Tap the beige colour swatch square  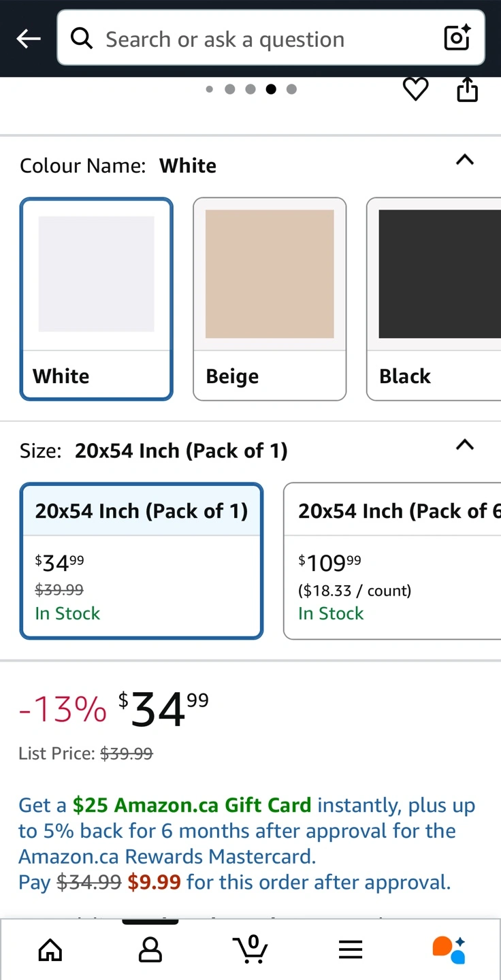[270, 274]
